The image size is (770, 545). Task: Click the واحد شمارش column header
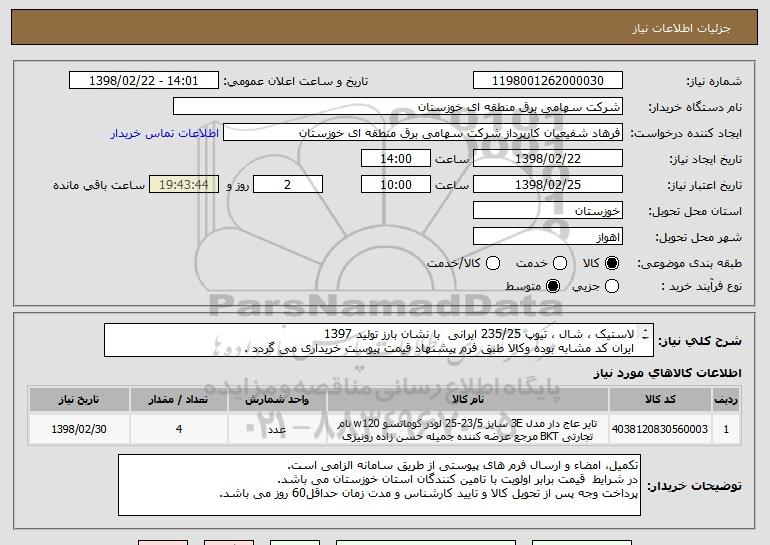tap(277, 400)
